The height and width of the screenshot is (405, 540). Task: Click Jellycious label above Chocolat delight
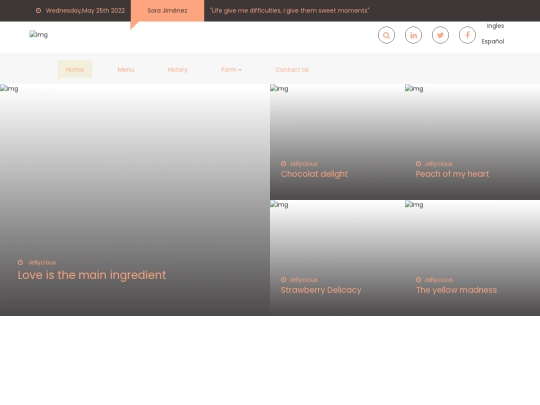pos(303,164)
